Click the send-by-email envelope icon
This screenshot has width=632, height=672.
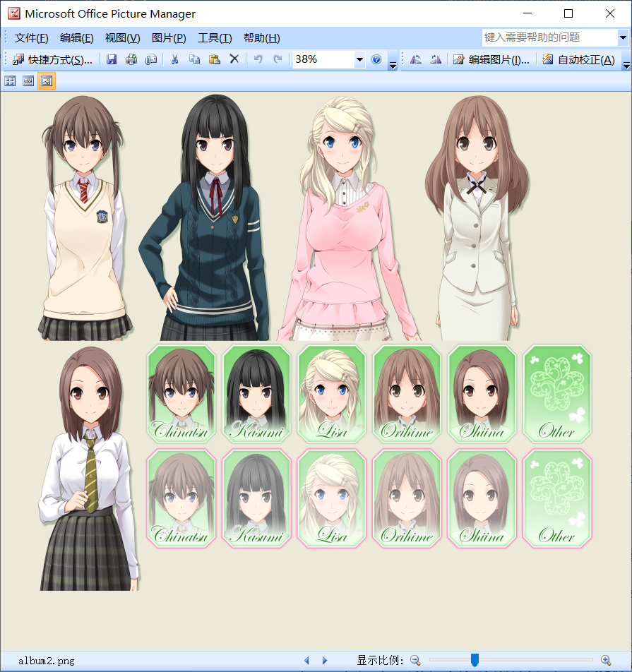(151, 59)
